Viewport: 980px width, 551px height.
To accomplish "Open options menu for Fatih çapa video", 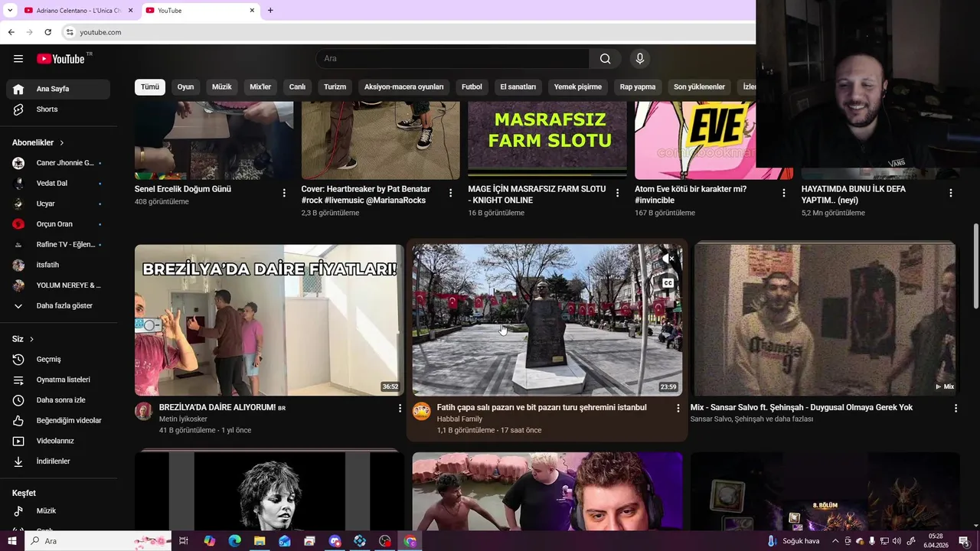I will coord(678,409).
